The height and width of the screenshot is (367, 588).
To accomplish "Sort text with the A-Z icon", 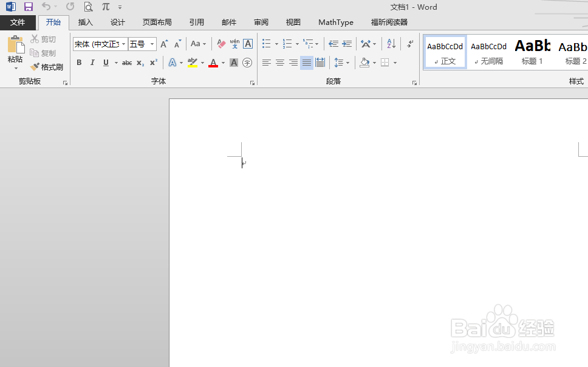I will 391,44.
